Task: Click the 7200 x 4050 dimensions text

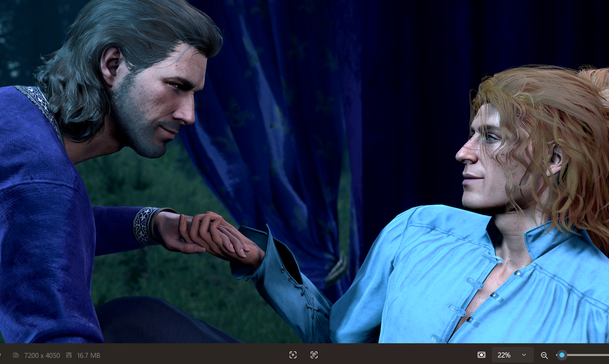Action: coord(42,355)
